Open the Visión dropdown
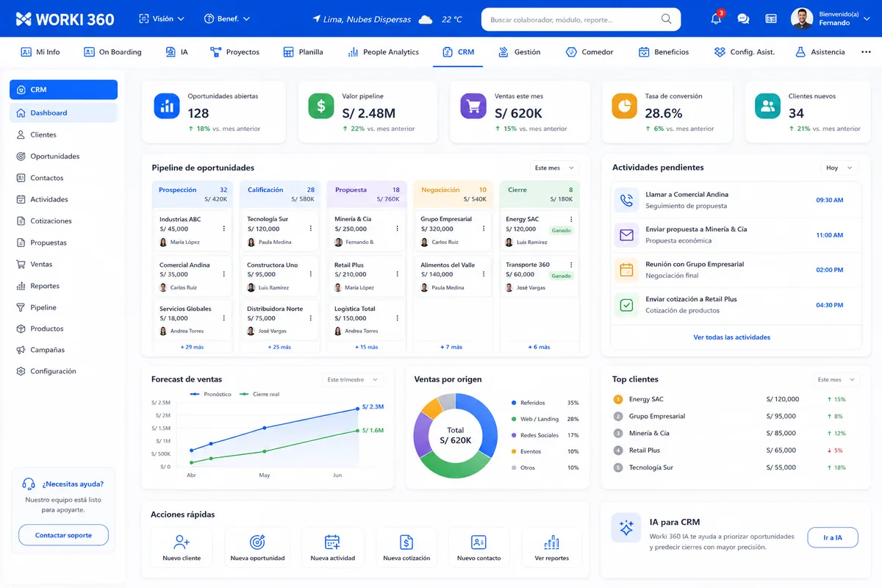The width and height of the screenshot is (882, 588). 162,18
